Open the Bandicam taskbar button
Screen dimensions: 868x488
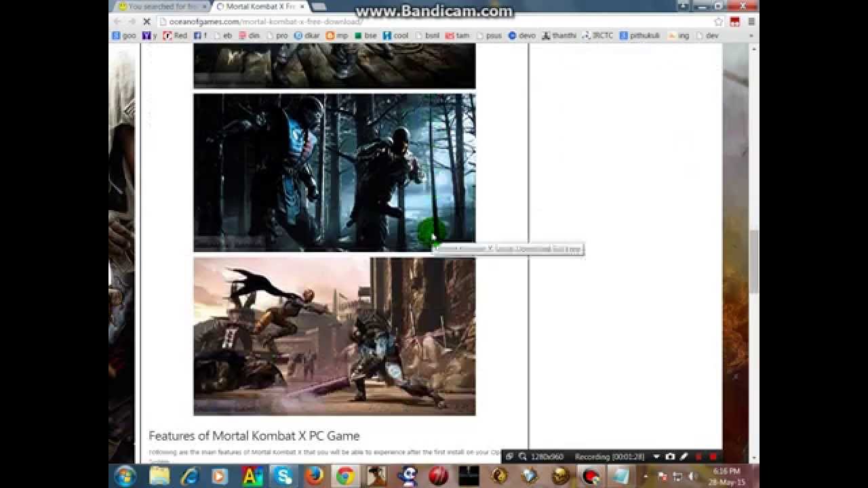point(592,476)
